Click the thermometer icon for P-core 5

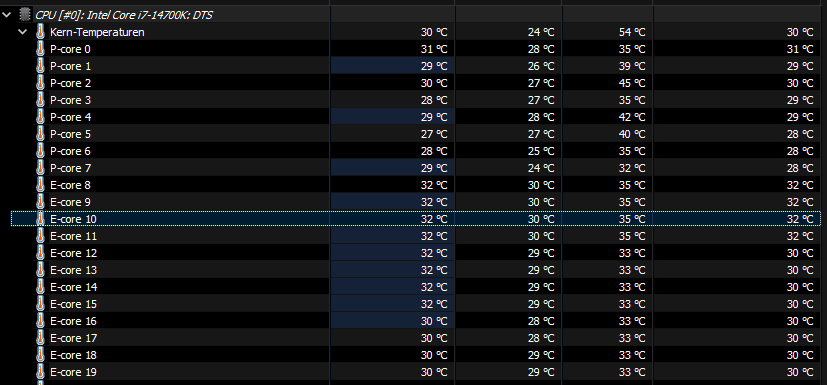(x=41, y=134)
